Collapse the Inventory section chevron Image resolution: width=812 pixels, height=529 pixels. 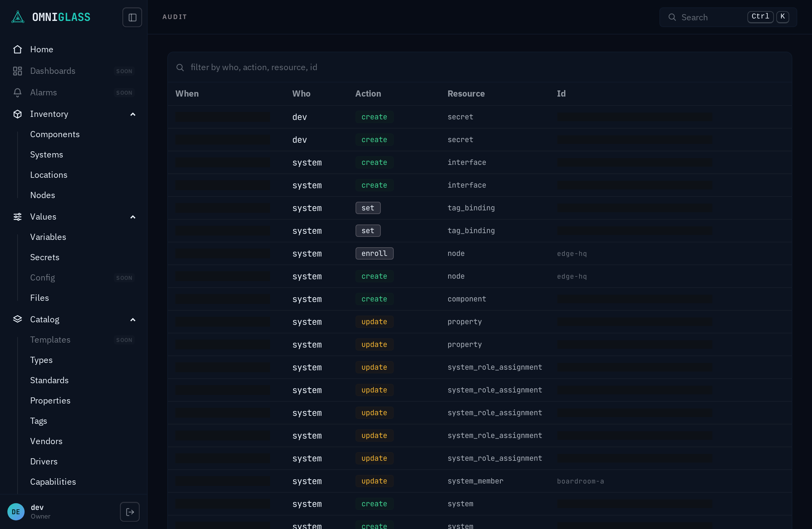[x=133, y=114]
